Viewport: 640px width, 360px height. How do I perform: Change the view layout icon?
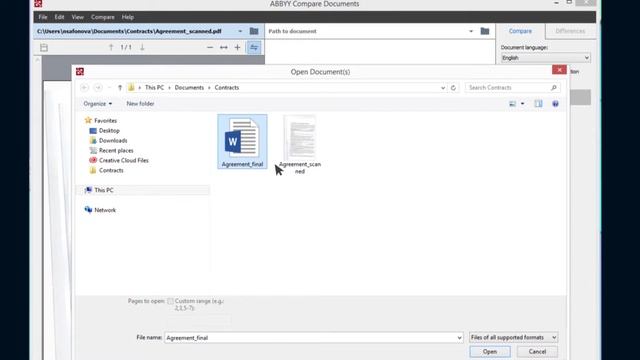(x=513, y=104)
